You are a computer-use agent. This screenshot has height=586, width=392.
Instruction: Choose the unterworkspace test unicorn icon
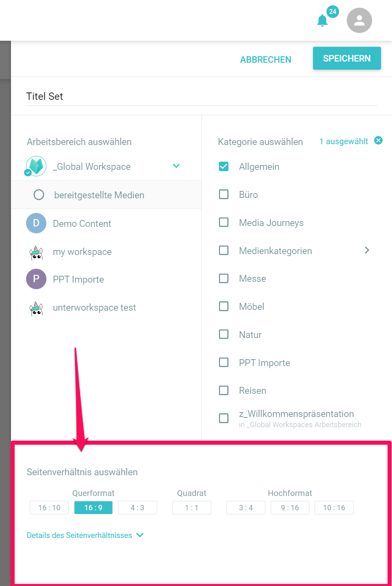(36, 308)
